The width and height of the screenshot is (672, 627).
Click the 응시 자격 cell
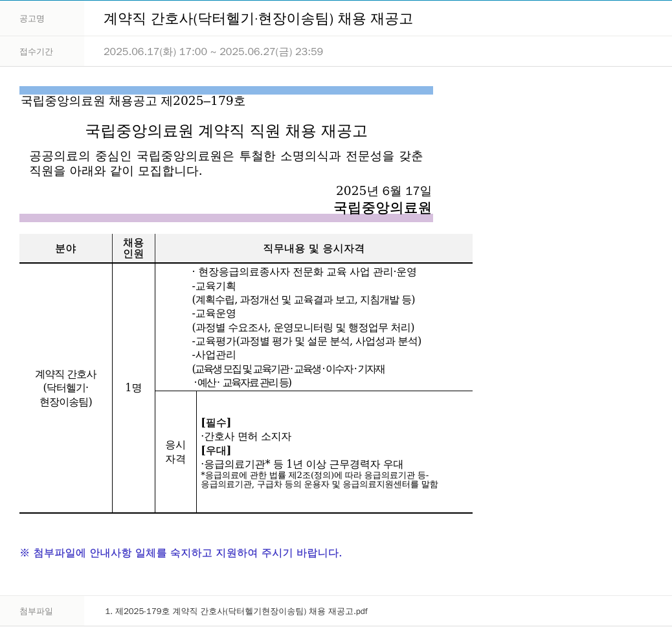[x=175, y=452]
